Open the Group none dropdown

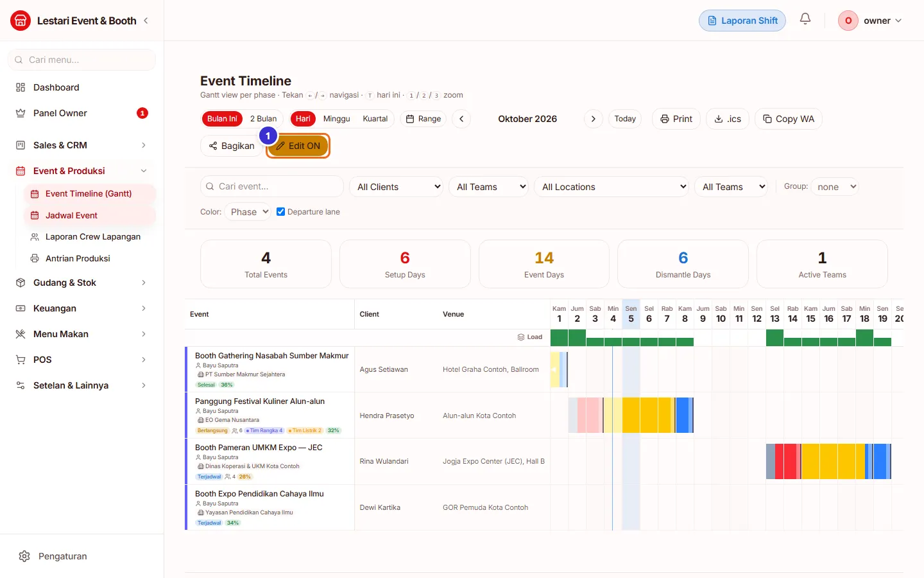pos(836,187)
